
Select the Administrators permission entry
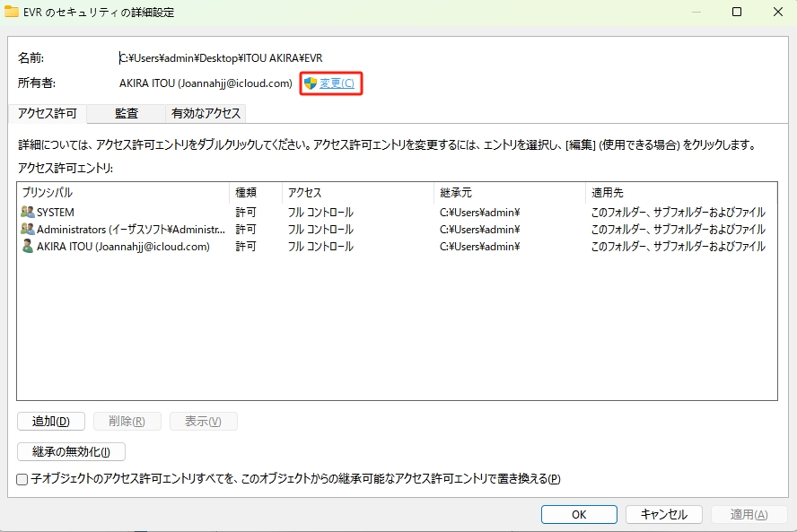point(131,230)
